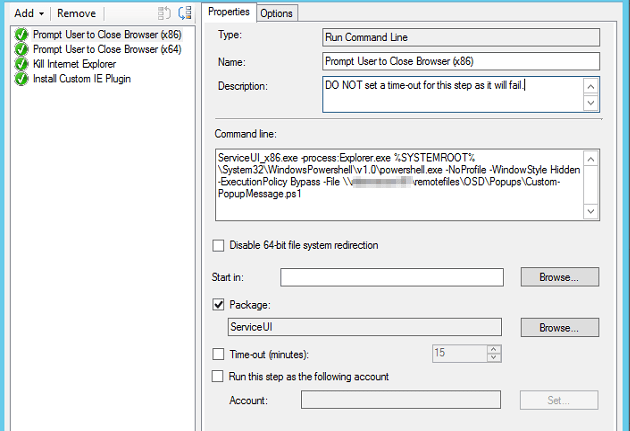The width and height of the screenshot is (630, 431).
Task: Select the Install Custom IE Plugin step
Action: click(81, 79)
